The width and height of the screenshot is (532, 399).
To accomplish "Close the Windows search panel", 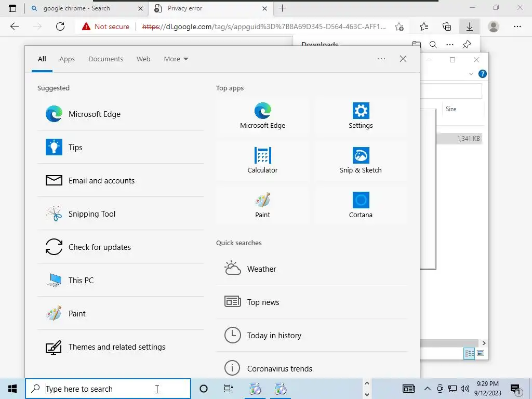I will (x=403, y=59).
